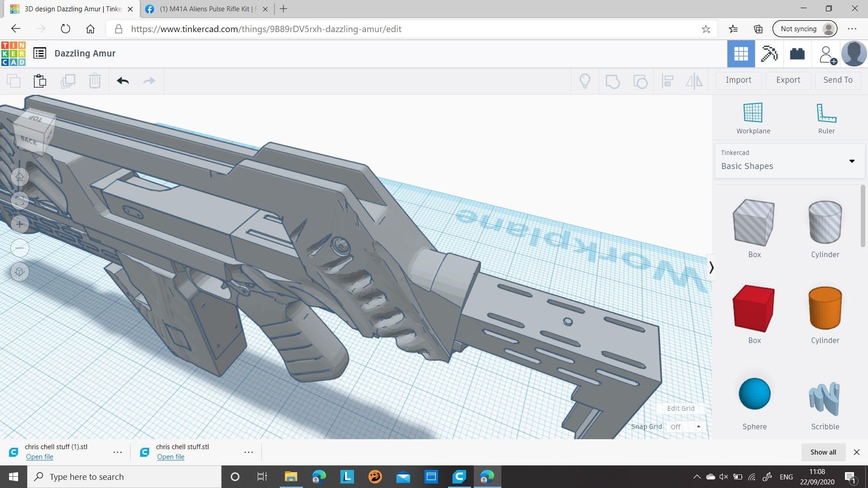Image resolution: width=868 pixels, height=488 pixels.
Task: Open the Blocks pickaxe mode
Action: (769, 54)
